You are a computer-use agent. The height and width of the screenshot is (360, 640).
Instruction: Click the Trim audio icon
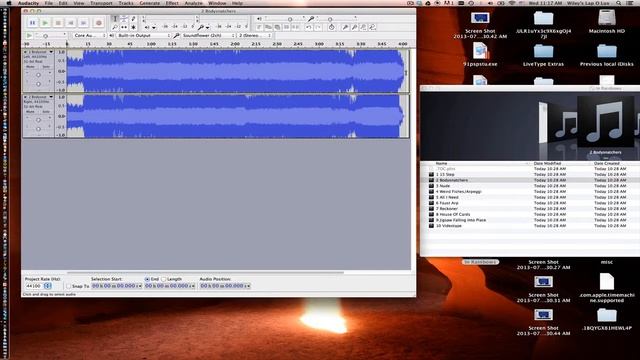pos(287,27)
